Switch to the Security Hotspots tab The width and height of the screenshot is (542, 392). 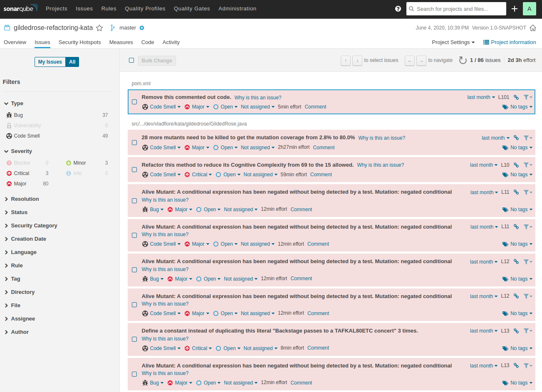(80, 42)
